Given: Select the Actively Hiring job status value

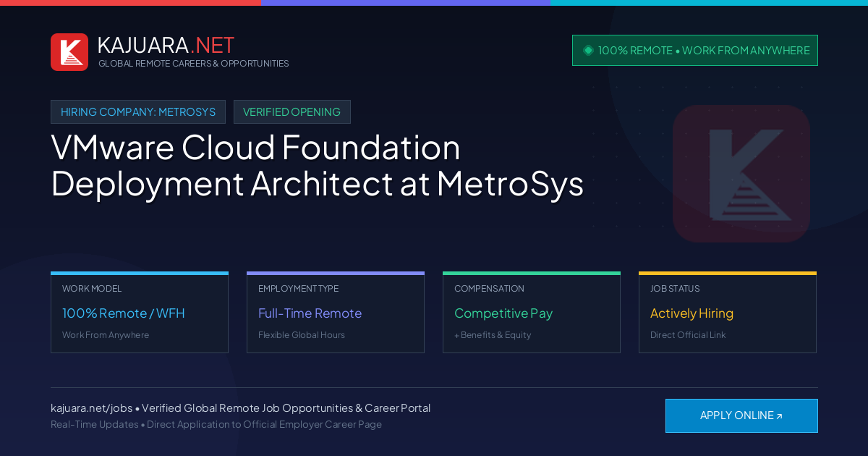Looking at the screenshot, I should [692, 313].
